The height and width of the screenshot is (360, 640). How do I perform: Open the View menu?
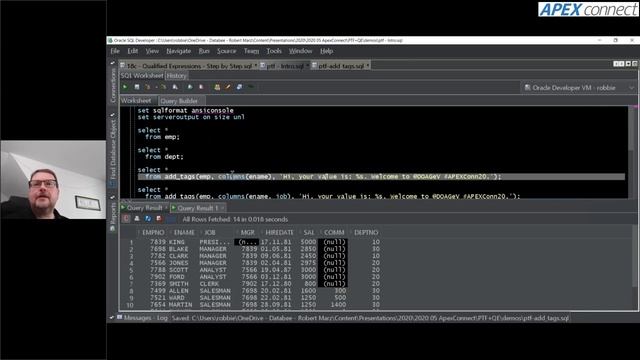click(x=152, y=51)
